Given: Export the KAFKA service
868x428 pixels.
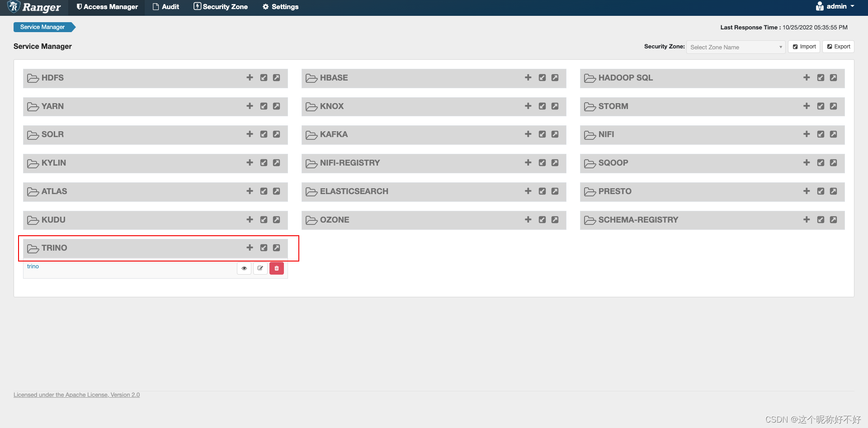Looking at the screenshot, I should click(555, 134).
